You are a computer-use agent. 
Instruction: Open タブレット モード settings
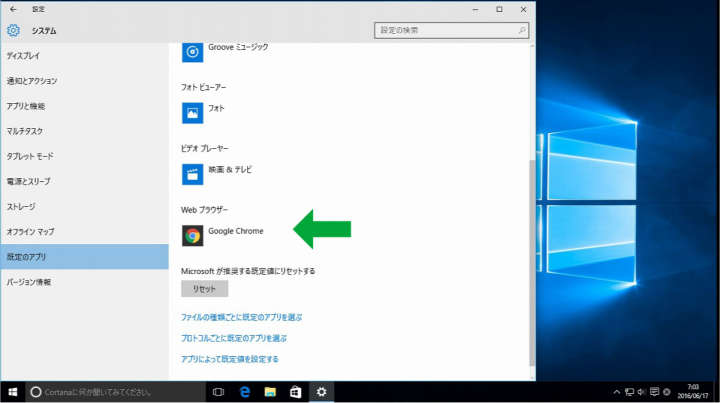[84, 156]
